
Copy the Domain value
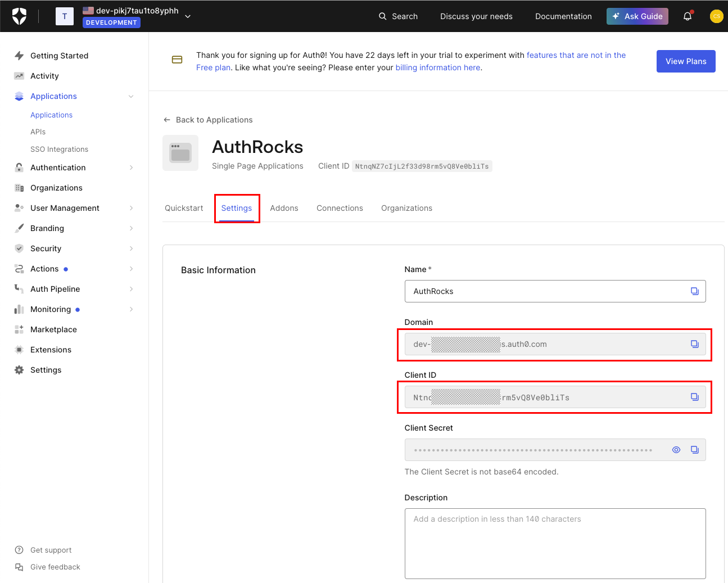click(694, 344)
